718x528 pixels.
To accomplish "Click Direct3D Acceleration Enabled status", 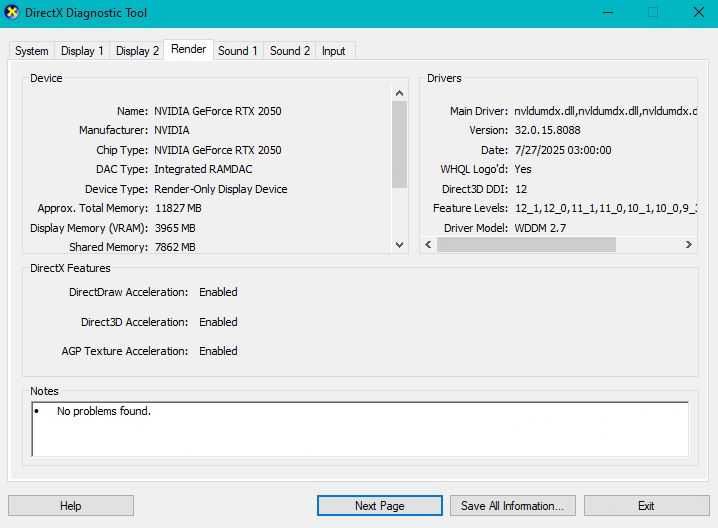I will 218,322.
